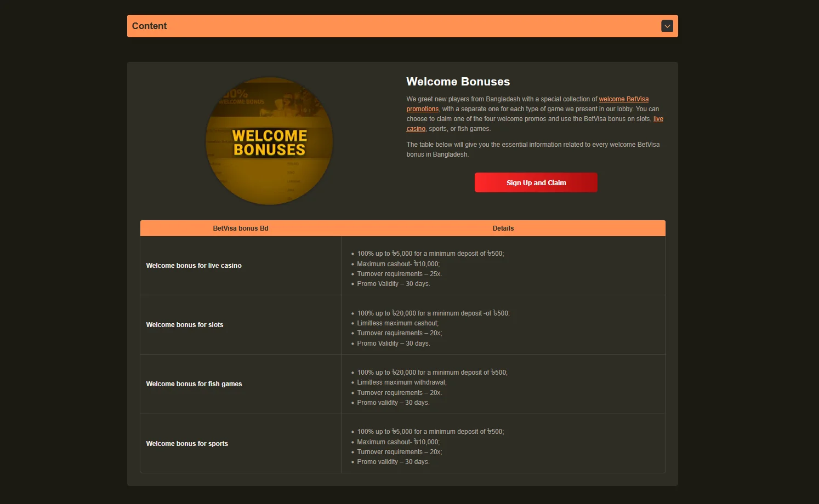
Task: Click the chevron icon in the Content bar
Action: (x=667, y=26)
